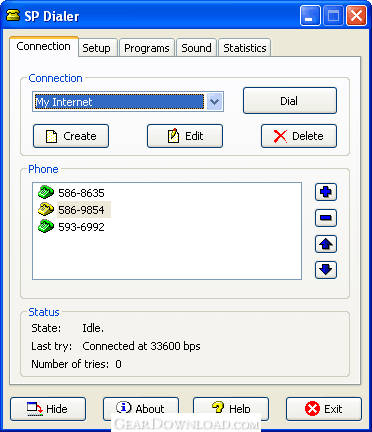Switch to the Connection tab
The width and height of the screenshot is (372, 432).
coord(43,46)
